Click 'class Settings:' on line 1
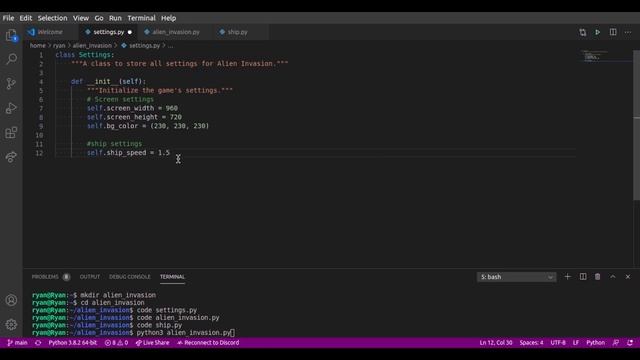640x360 pixels. pos(85,55)
